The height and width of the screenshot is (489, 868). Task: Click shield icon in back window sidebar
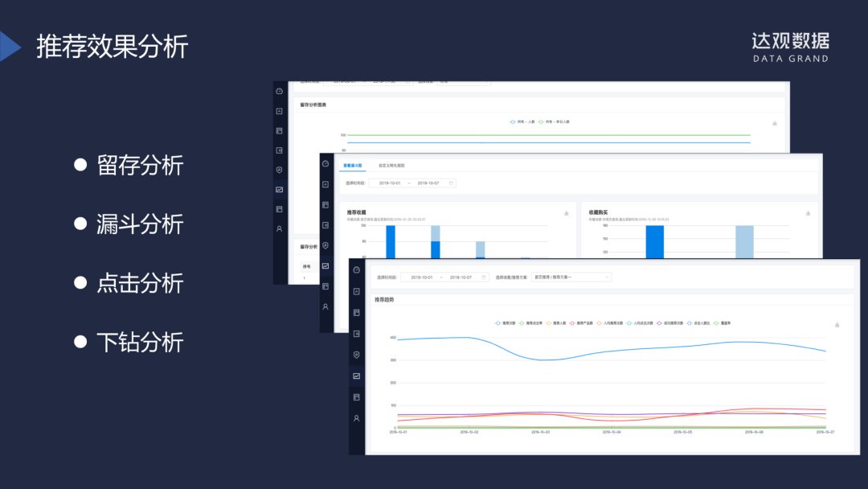(x=280, y=170)
